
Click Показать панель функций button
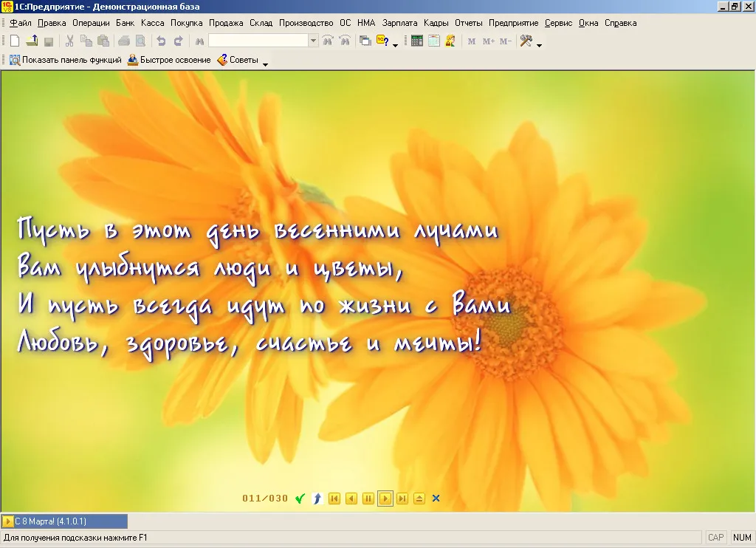point(66,60)
